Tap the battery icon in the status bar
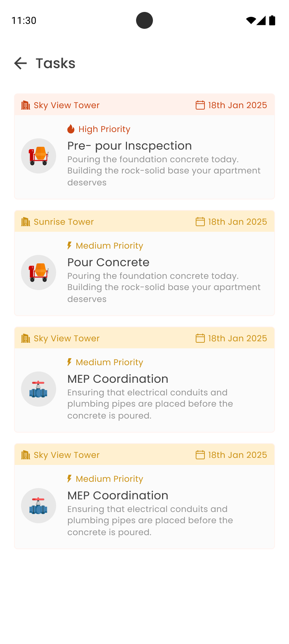Viewport: 289px width, 644px height. [272, 20]
